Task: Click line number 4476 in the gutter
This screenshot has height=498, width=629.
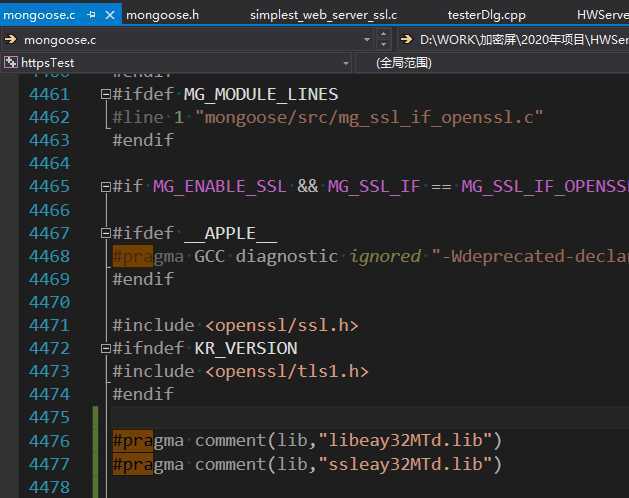Action: pyautogui.click(x=63, y=441)
